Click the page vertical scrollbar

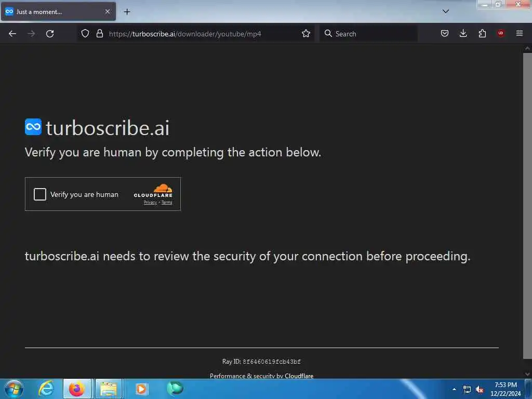[x=527, y=205]
